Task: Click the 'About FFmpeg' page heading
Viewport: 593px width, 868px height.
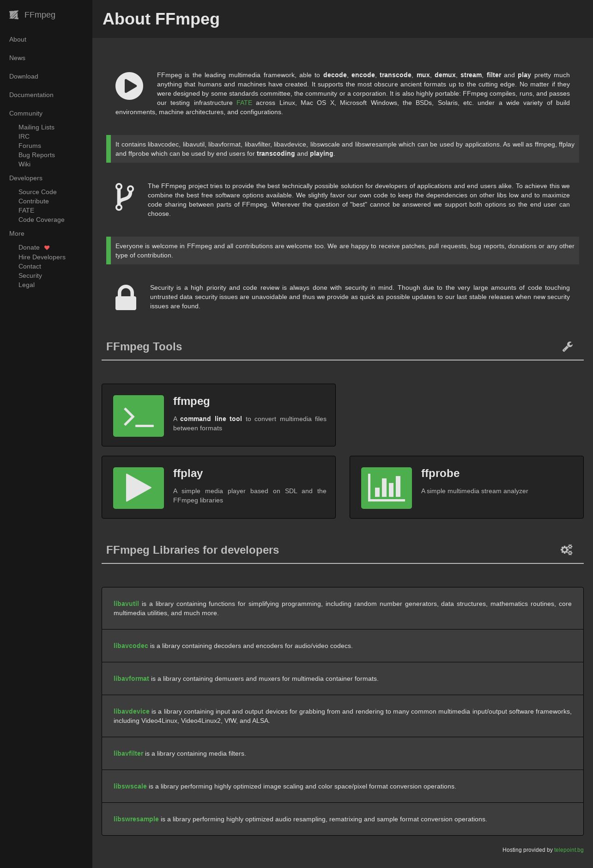Action: tap(161, 19)
